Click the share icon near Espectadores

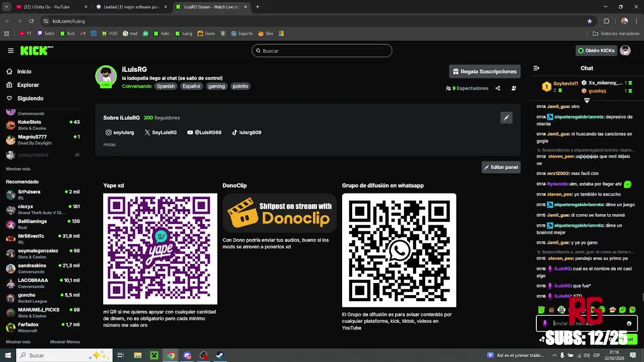(x=498, y=88)
